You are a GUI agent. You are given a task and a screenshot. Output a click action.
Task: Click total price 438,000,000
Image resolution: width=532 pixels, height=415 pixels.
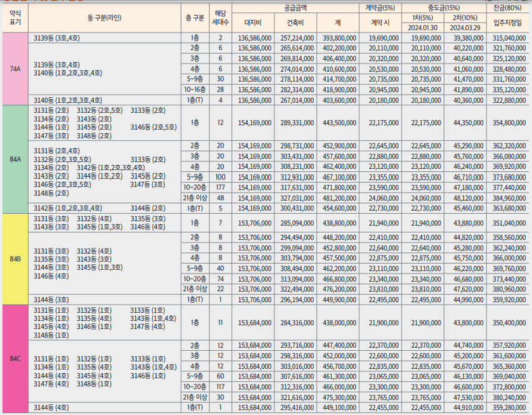(x=339, y=323)
